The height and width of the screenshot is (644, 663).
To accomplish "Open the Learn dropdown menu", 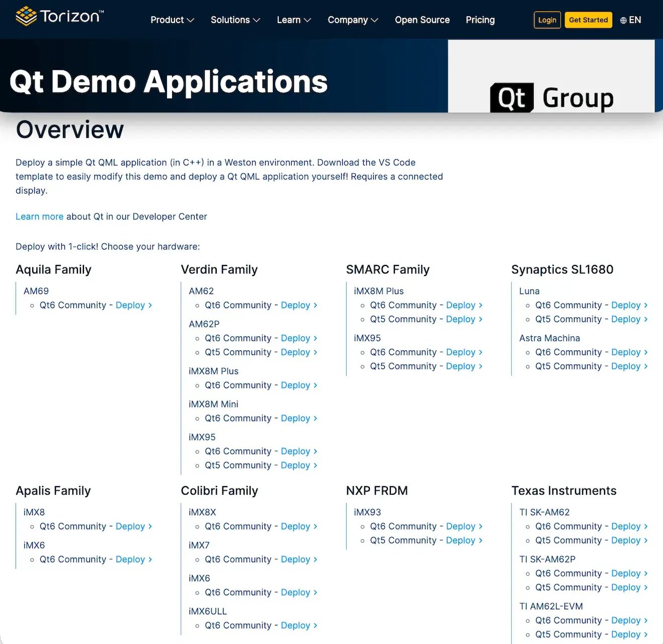I will click(x=294, y=20).
